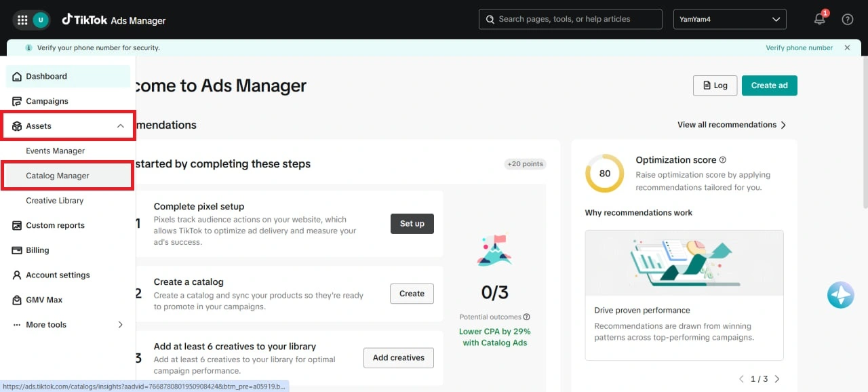
Task: Open Campaigns in the sidebar
Action: click(68, 101)
